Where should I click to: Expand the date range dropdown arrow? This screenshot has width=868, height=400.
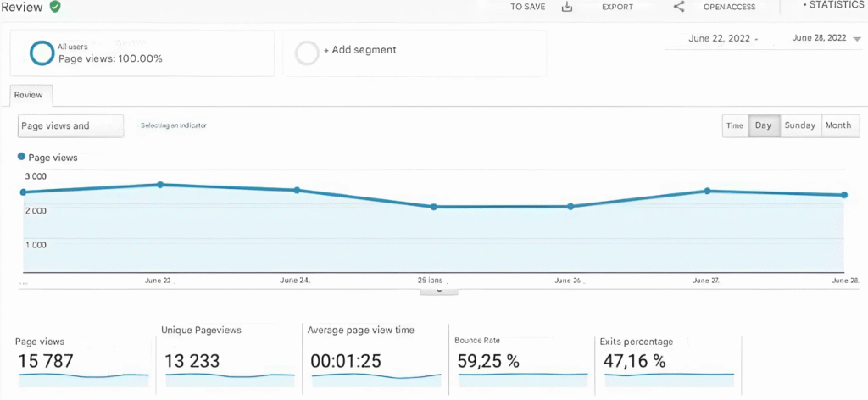858,39
